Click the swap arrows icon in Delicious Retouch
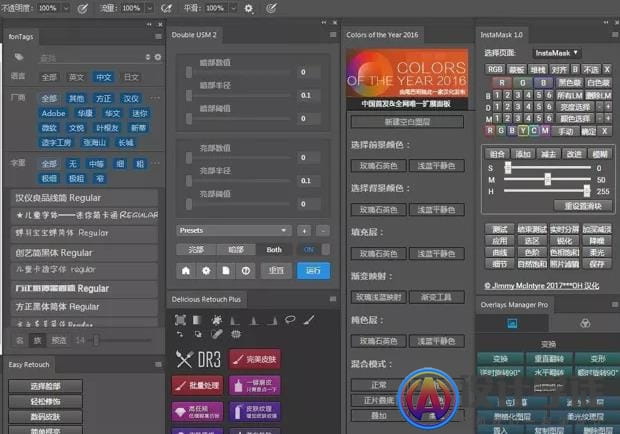This screenshot has height=434, width=620. click(180, 334)
